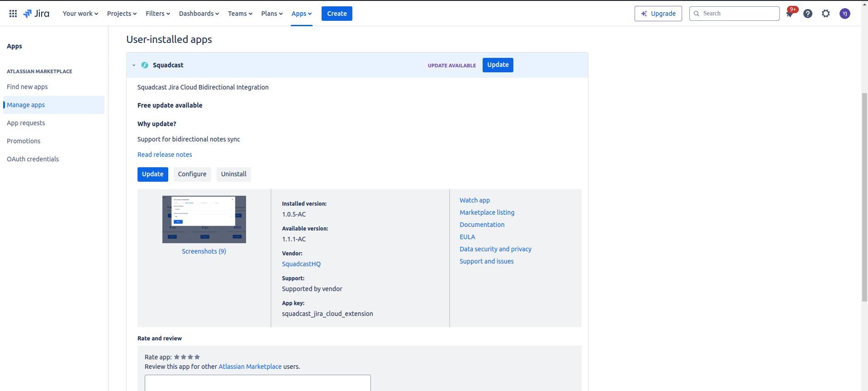
Task: Open the help question mark icon
Action: (808, 14)
